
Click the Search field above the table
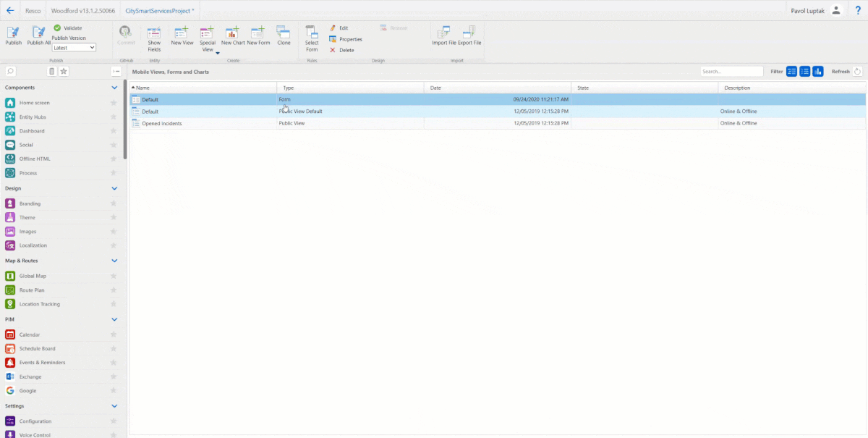point(731,72)
